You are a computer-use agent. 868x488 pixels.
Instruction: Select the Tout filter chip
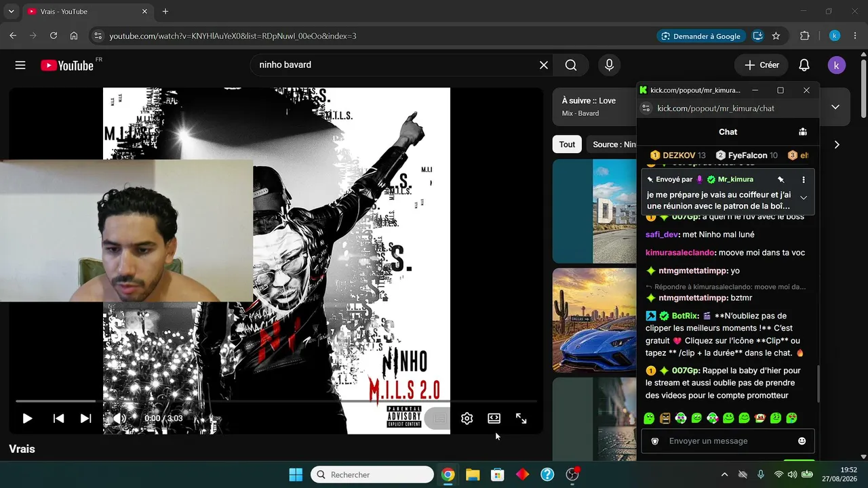[568, 144]
